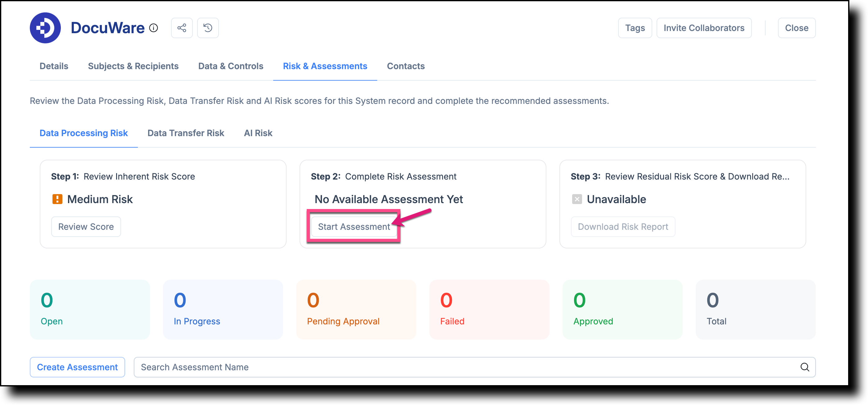
Task: Switch to Subjects & Recipients tab
Action: [133, 66]
